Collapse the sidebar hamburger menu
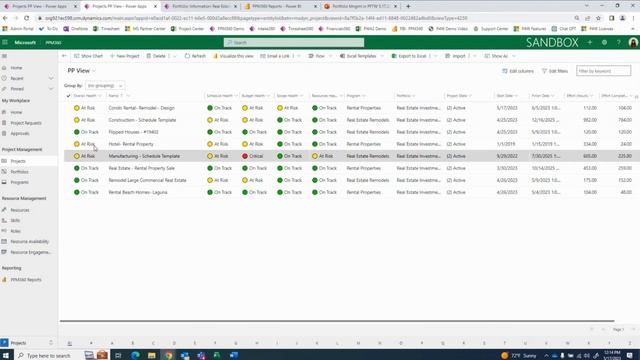Viewport: 640px width, 360px height. coord(4,56)
